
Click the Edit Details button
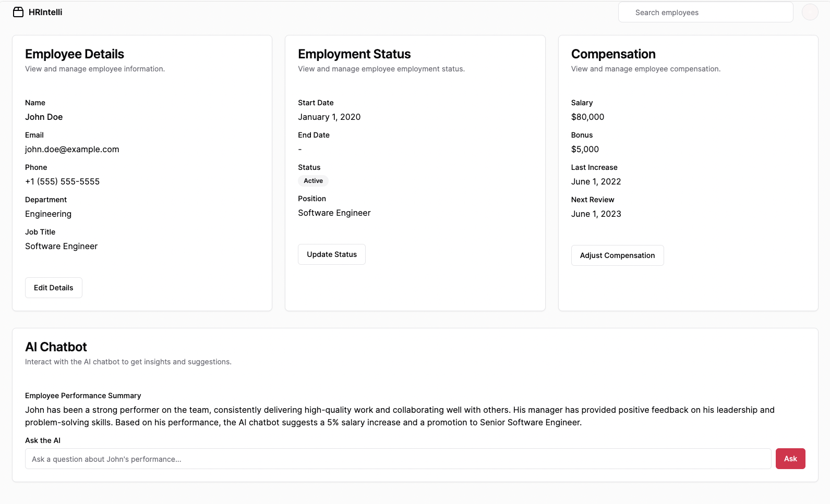pyautogui.click(x=54, y=288)
